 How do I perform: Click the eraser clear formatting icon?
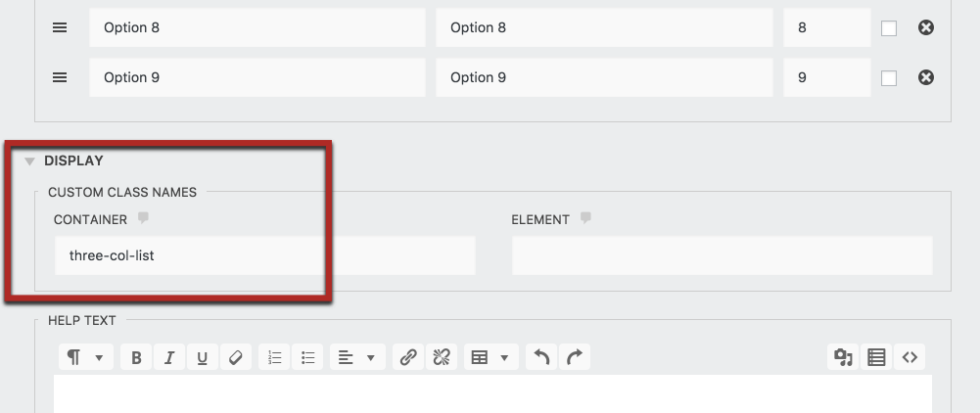click(x=235, y=358)
